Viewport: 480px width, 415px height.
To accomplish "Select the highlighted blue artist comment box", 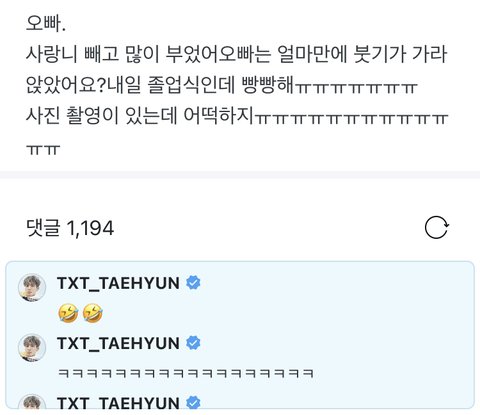I will (240, 335).
